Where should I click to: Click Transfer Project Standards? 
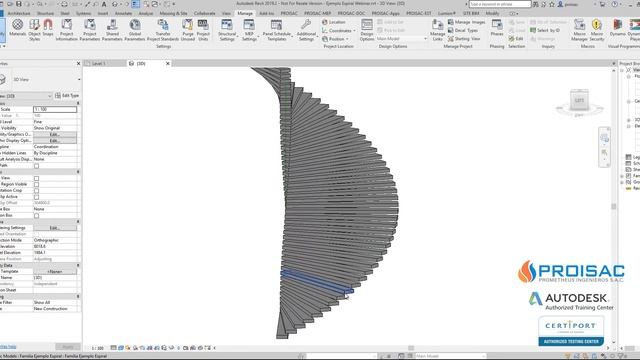(x=163, y=29)
